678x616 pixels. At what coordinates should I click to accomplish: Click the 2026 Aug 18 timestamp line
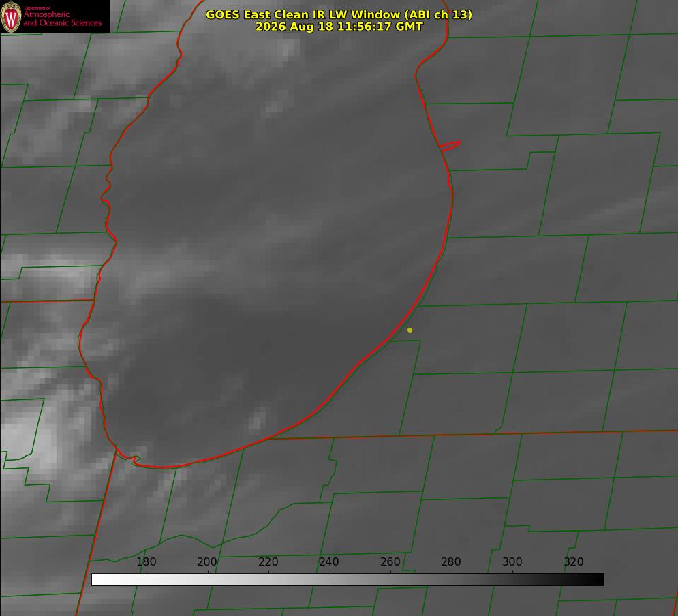[339, 27]
